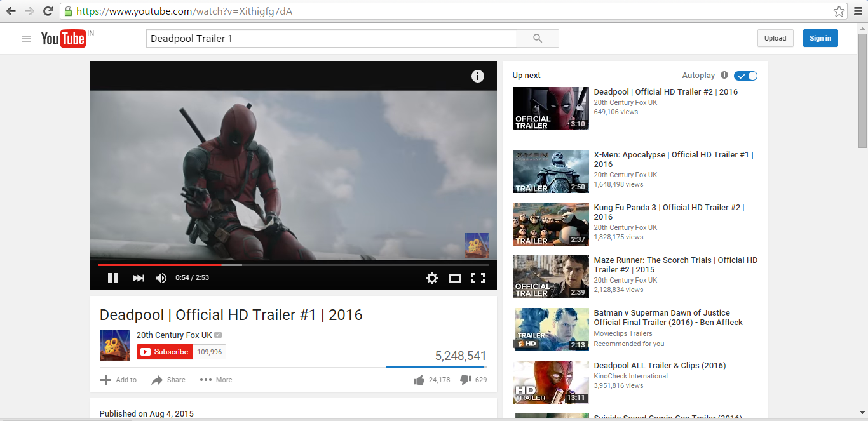Open the player settings gear

[432, 278]
